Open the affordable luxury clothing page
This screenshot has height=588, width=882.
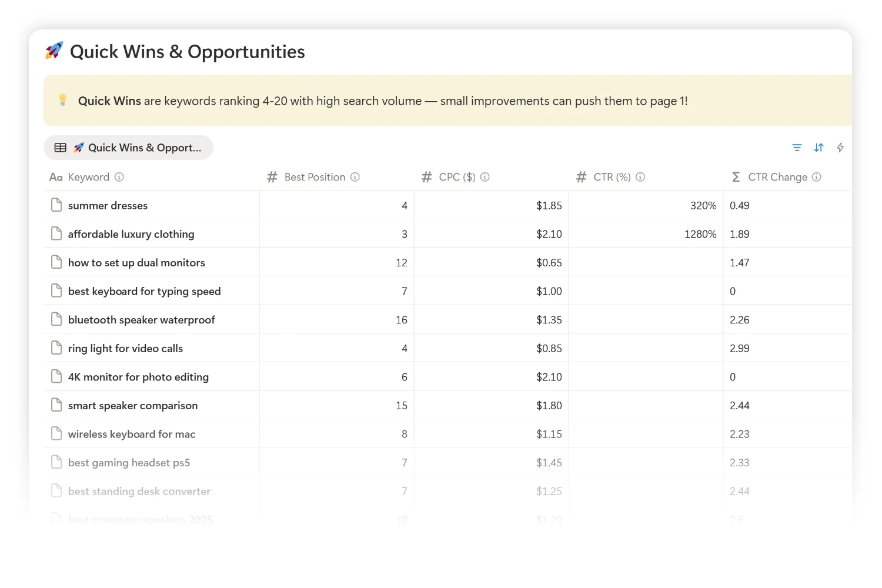click(x=131, y=234)
